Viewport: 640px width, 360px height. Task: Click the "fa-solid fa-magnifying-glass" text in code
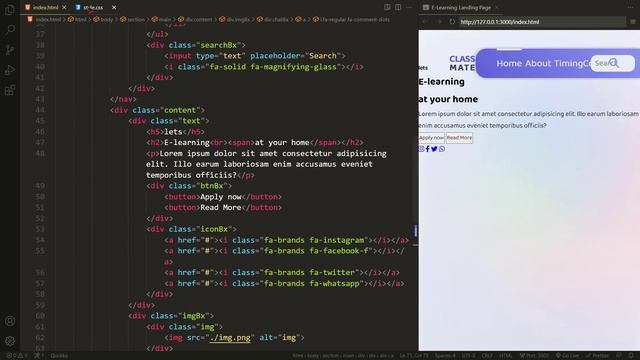click(x=273, y=67)
